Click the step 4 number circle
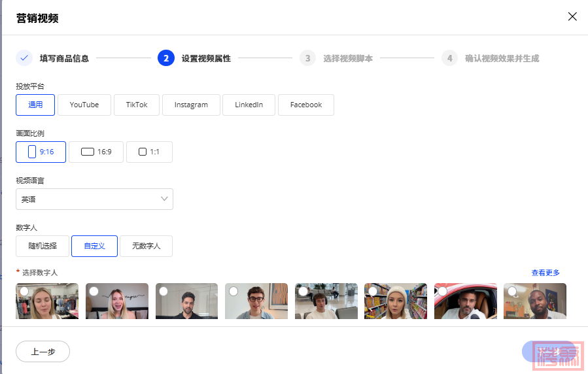 (x=449, y=58)
